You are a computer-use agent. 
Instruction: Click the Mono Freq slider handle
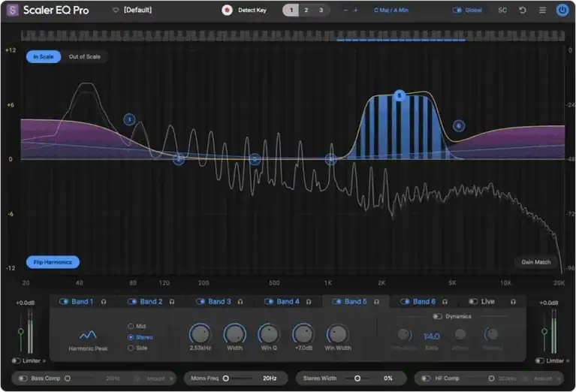(226, 378)
